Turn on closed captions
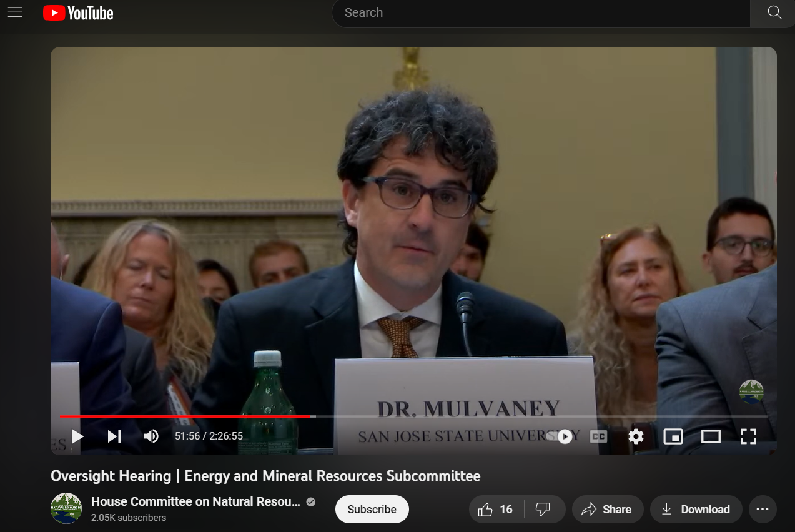 click(598, 436)
